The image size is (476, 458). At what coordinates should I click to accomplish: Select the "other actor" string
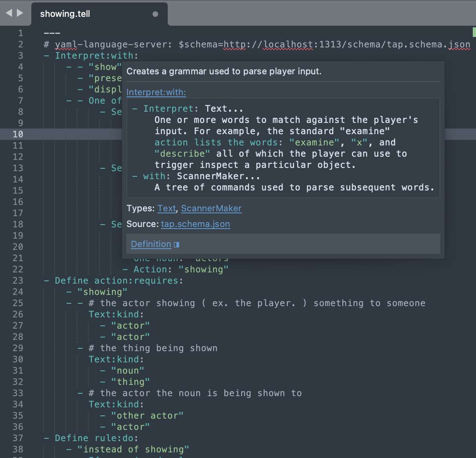click(147, 415)
